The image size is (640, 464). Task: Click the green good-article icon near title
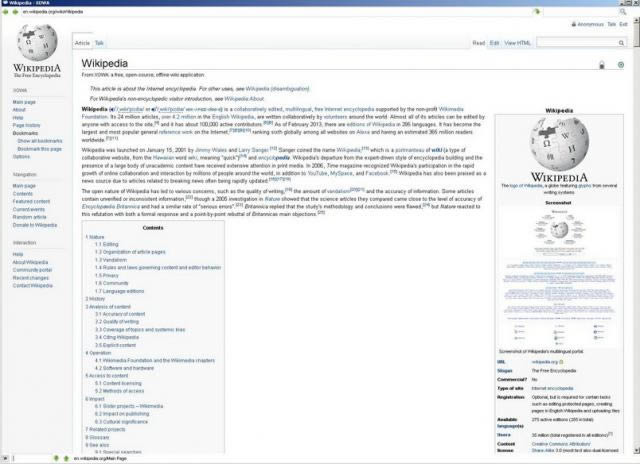(x=621, y=65)
